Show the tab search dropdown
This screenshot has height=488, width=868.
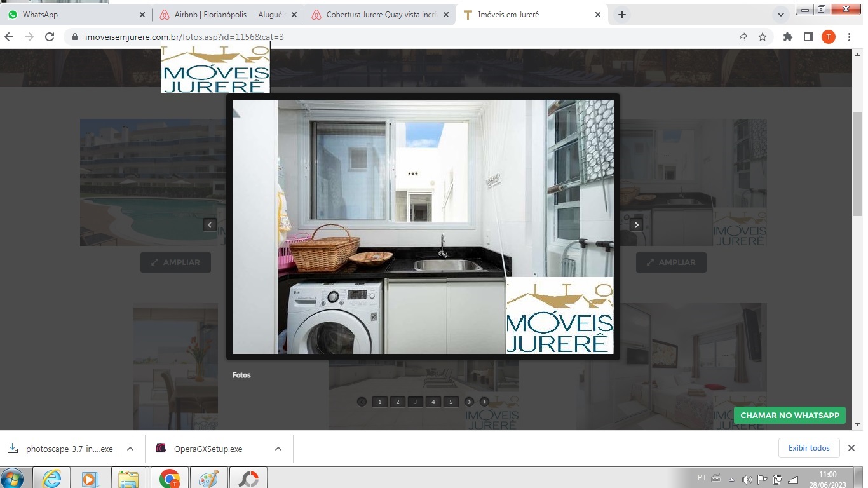click(x=781, y=15)
